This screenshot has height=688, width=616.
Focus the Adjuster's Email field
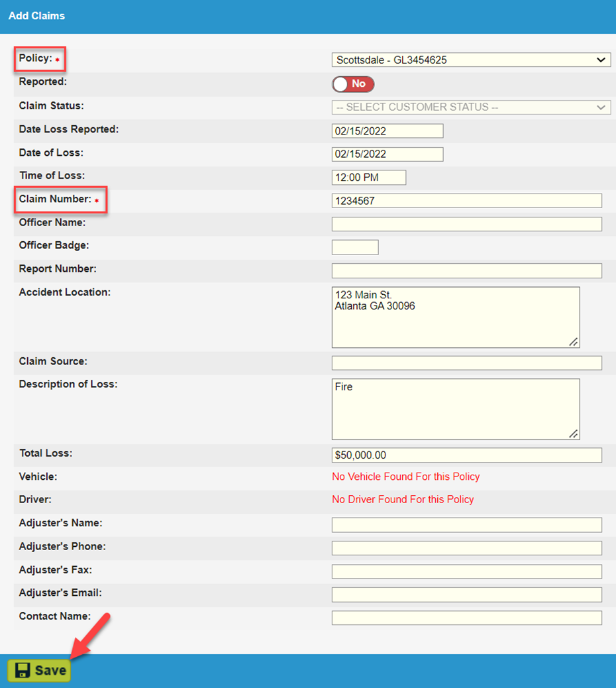(466, 594)
